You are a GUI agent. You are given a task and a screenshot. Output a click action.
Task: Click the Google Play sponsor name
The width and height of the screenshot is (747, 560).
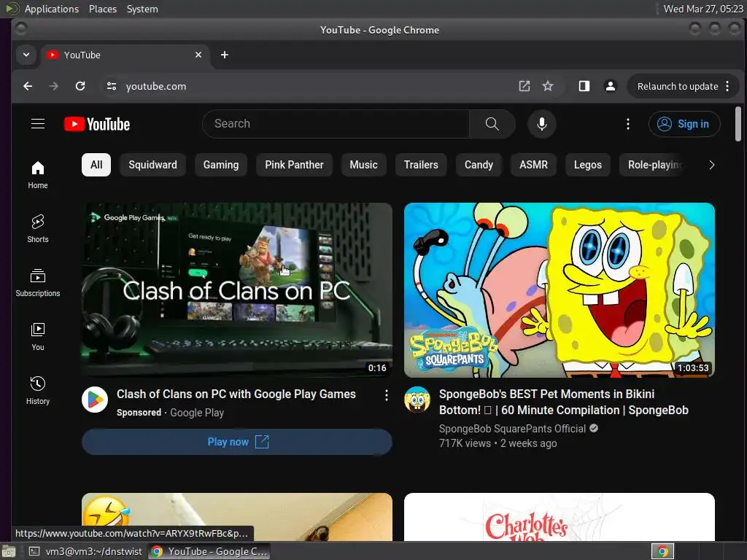[197, 413]
